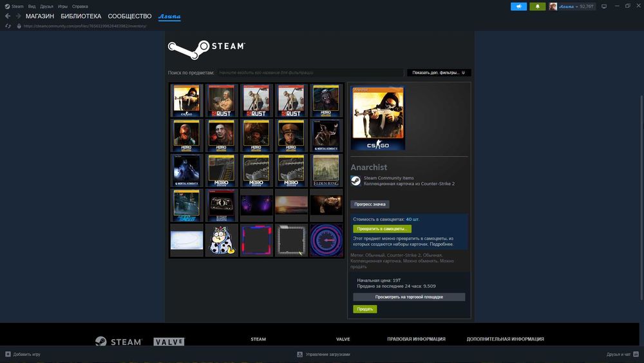Click the plus icon next to Добавить игру

[x=8, y=354]
